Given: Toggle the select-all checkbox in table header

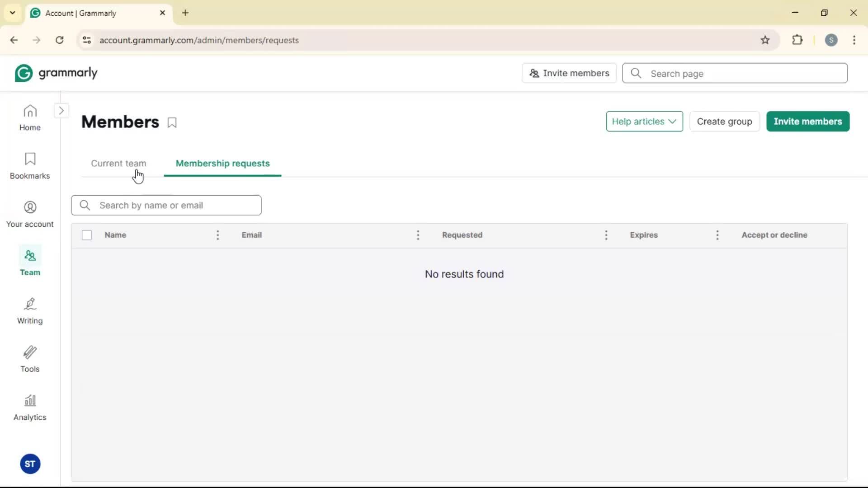Looking at the screenshot, I should pos(87,235).
